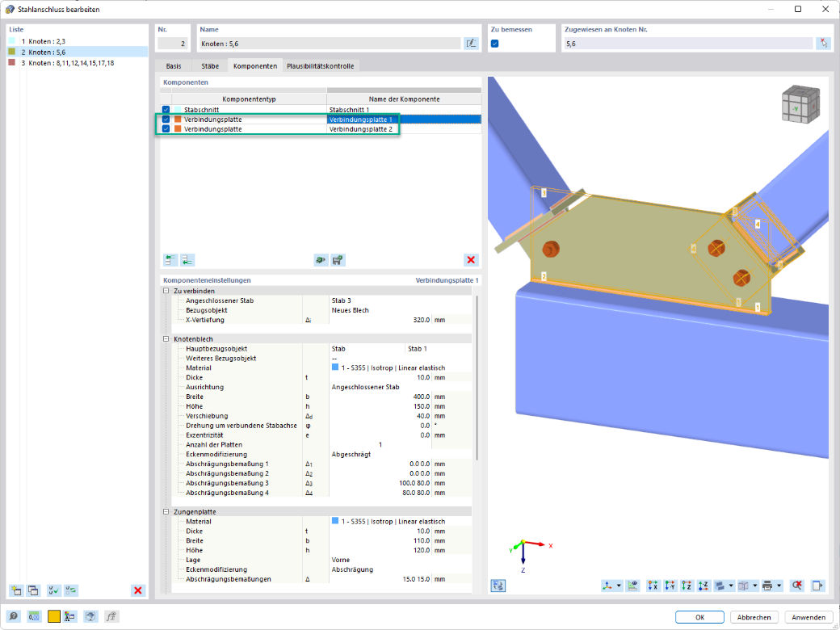
Task: Select the Verbindungsplatte 2 name cell
Action: pos(404,129)
